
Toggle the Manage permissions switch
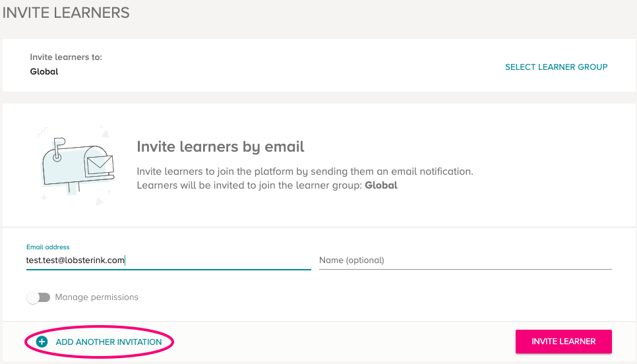pyautogui.click(x=38, y=297)
